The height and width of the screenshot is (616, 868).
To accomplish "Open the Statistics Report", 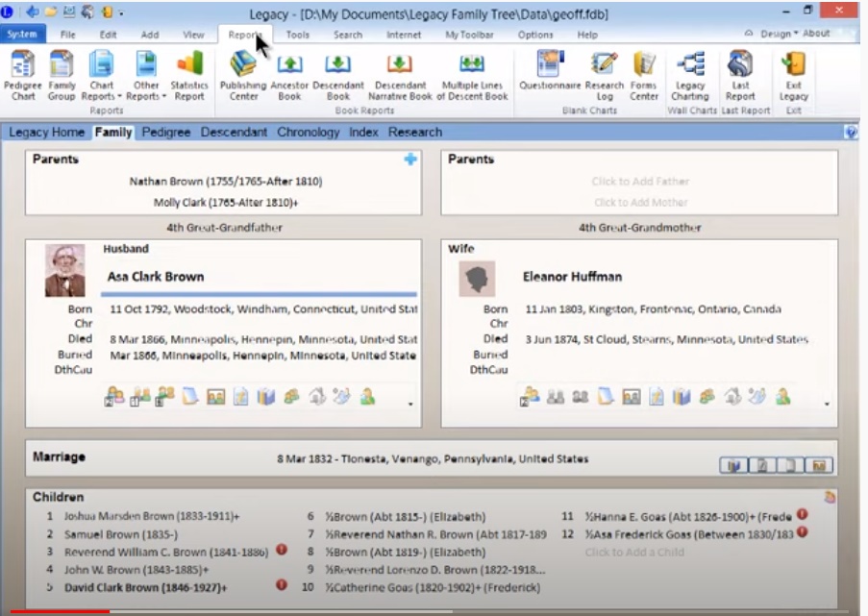I will point(189,75).
